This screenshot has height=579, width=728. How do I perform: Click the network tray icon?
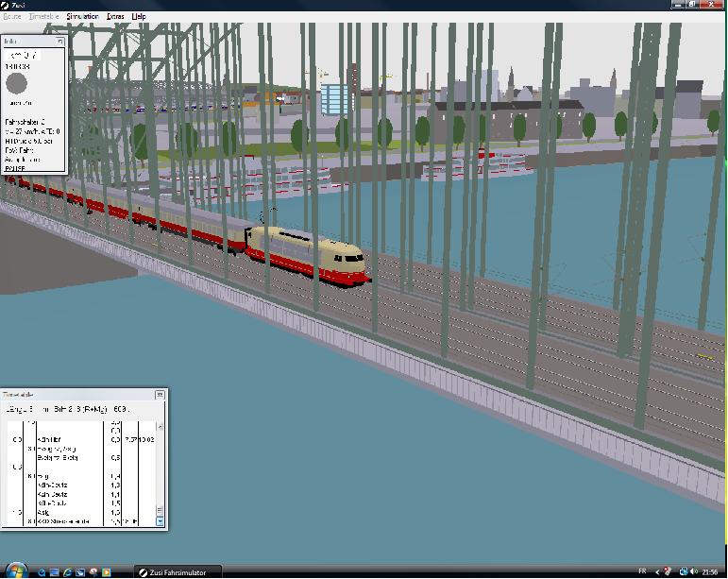(684, 571)
